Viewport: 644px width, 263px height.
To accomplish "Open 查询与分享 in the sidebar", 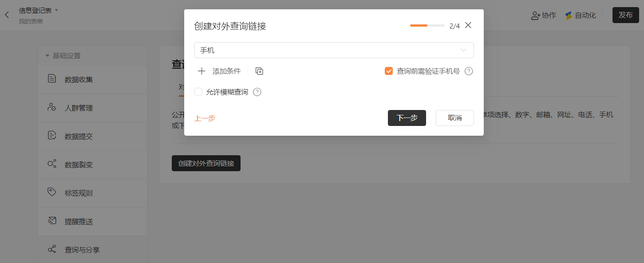I will pyautogui.click(x=92, y=250).
